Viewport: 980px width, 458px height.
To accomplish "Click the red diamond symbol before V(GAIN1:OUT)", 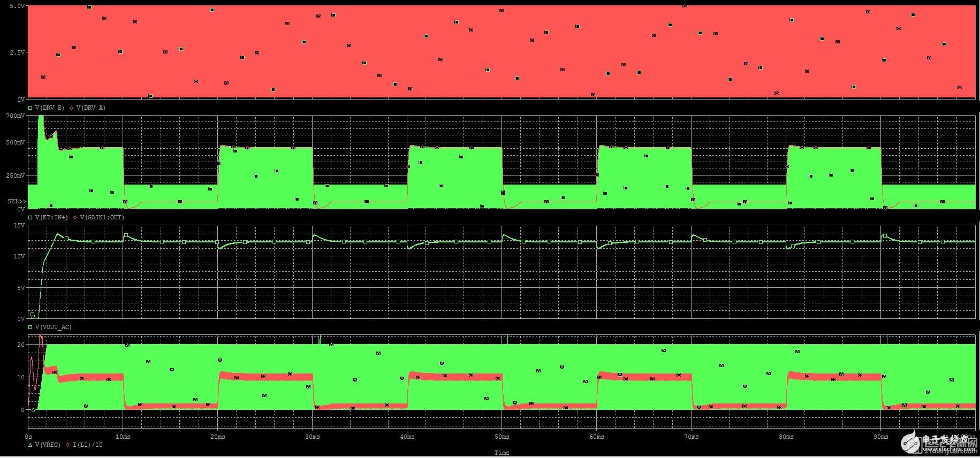I will tap(75, 218).
